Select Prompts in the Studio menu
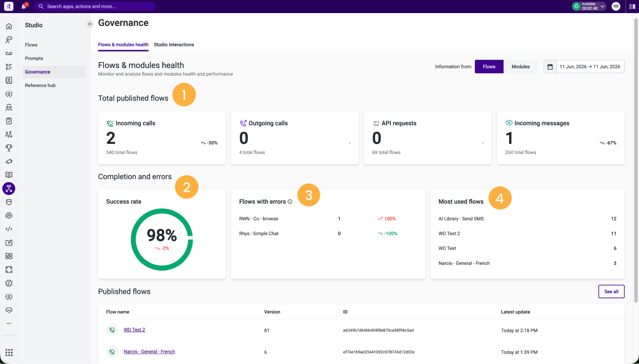The width and height of the screenshot is (639, 364). [34, 58]
